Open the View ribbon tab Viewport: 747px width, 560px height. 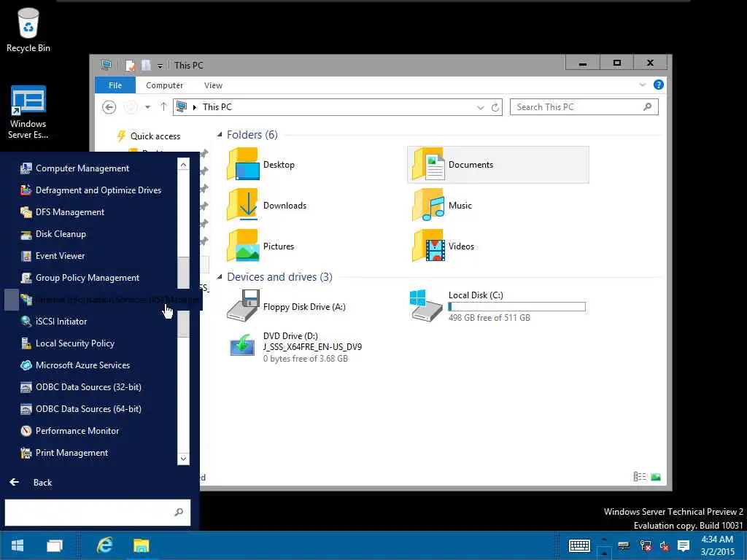coord(213,85)
